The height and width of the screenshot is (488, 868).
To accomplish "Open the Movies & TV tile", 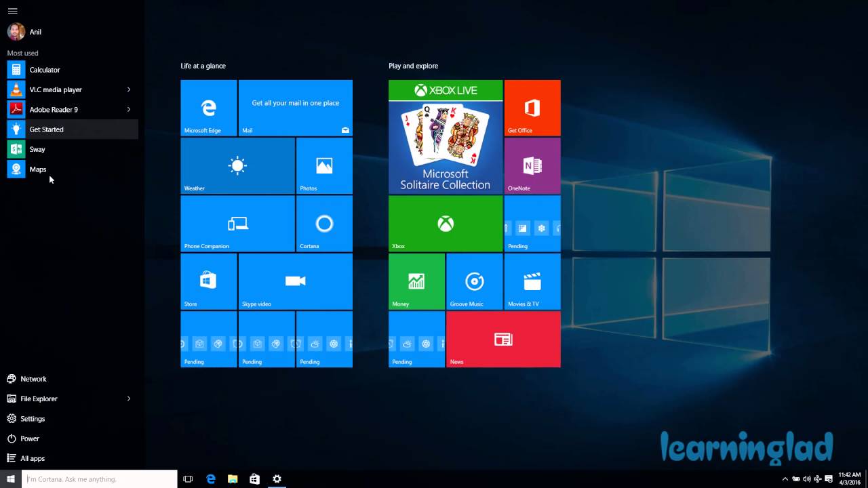I will pos(532,281).
